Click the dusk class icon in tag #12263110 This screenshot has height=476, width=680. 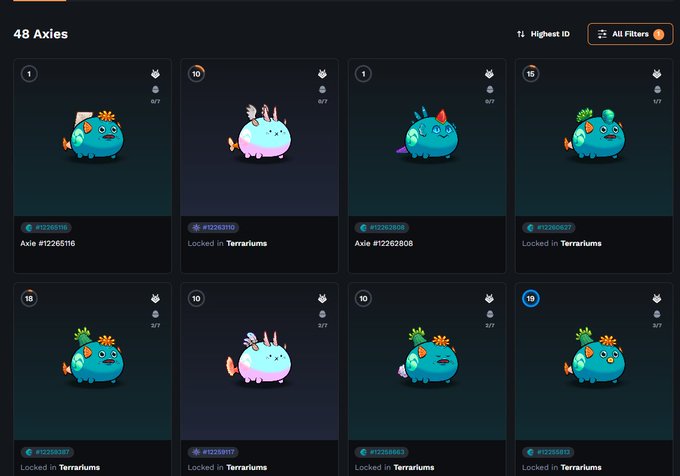click(196, 228)
